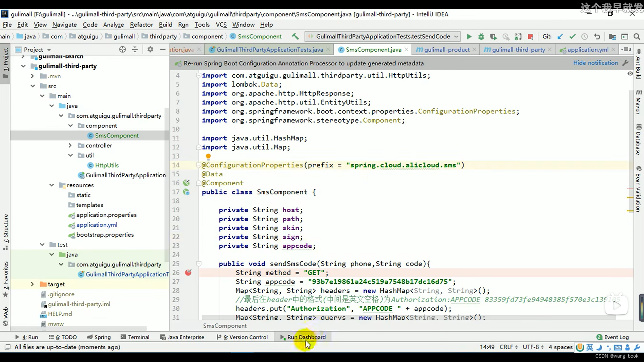
Task: Update project via Git blue arrow
Action: click(x=560, y=37)
